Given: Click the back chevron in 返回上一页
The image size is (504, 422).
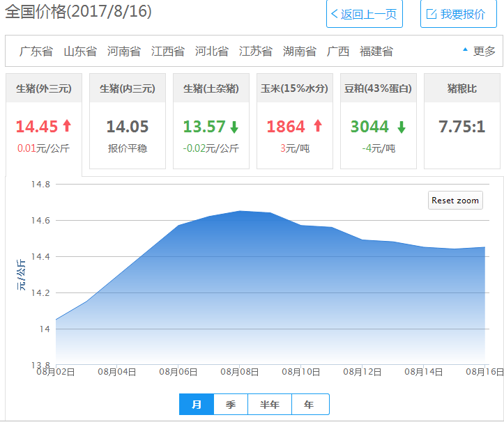Looking at the screenshot, I should point(335,15).
